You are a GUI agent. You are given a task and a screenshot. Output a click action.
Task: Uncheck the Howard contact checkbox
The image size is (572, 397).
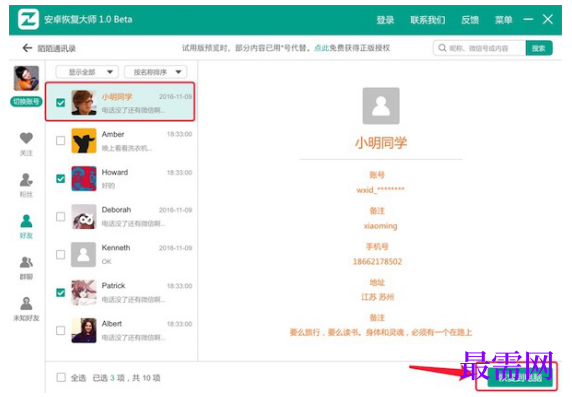[61, 178]
